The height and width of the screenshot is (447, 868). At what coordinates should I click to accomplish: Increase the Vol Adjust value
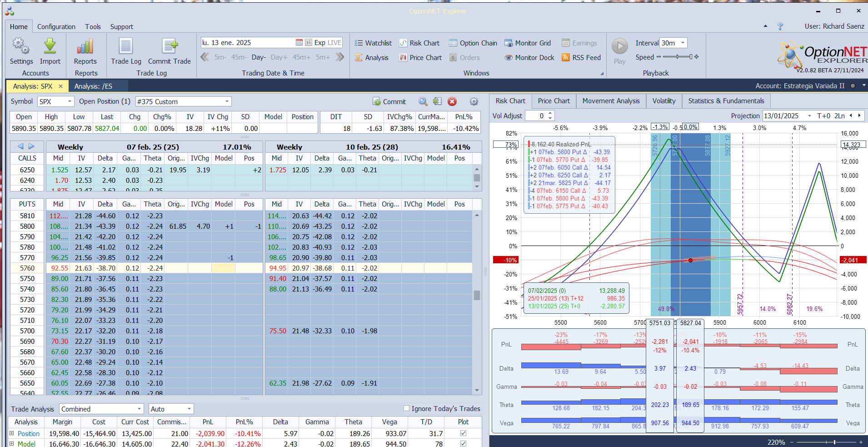pyautogui.click(x=550, y=113)
